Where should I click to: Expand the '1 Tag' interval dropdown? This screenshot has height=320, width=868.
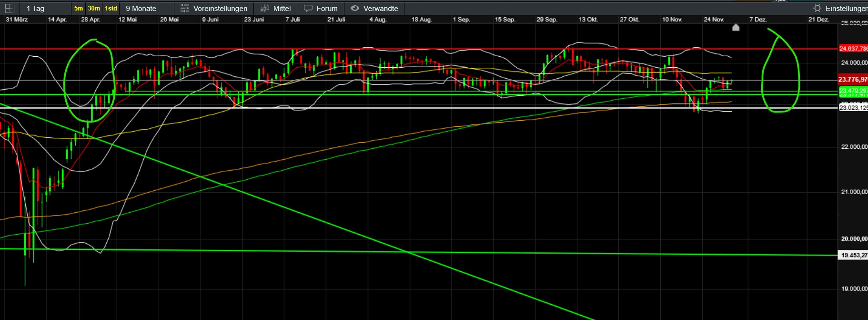pyautogui.click(x=45, y=8)
